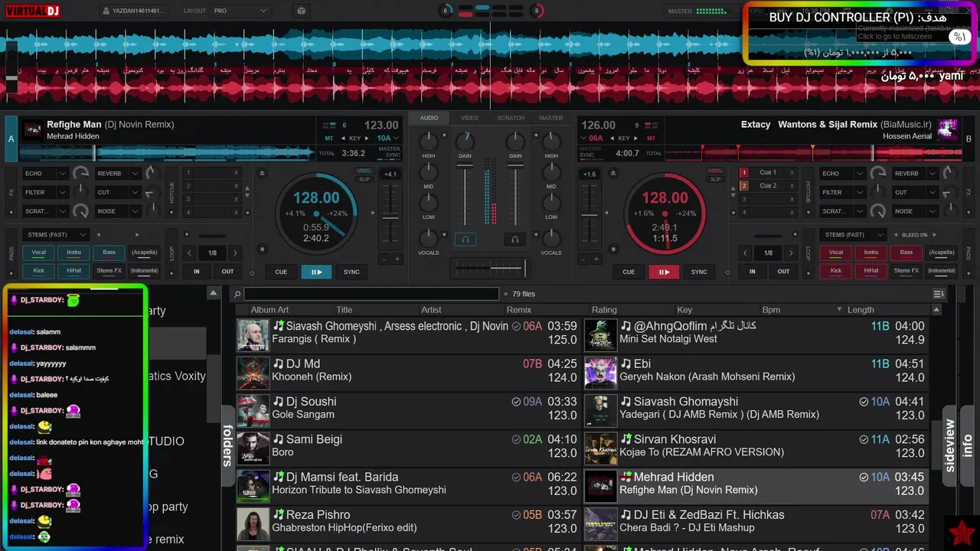This screenshot has height=551, width=980.
Task: Enable SLIP mode on deck B
Action: click(x=715, y=180)
